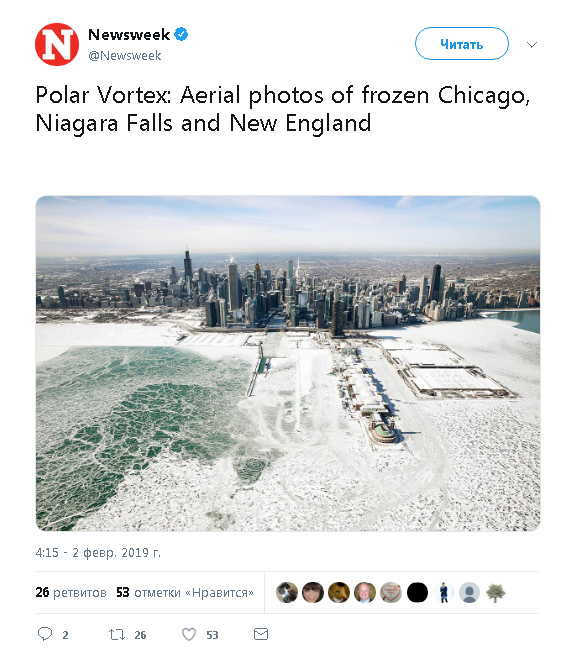571x661 pixels.
Task: View the 26 ретвитов list
Action: pyautogui.click(x=71, y=592)
